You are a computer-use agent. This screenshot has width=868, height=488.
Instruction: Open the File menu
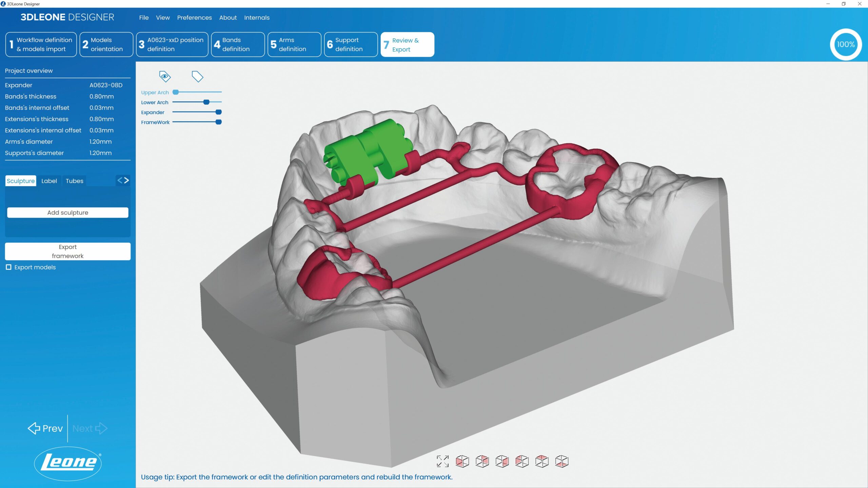[144, 18]
